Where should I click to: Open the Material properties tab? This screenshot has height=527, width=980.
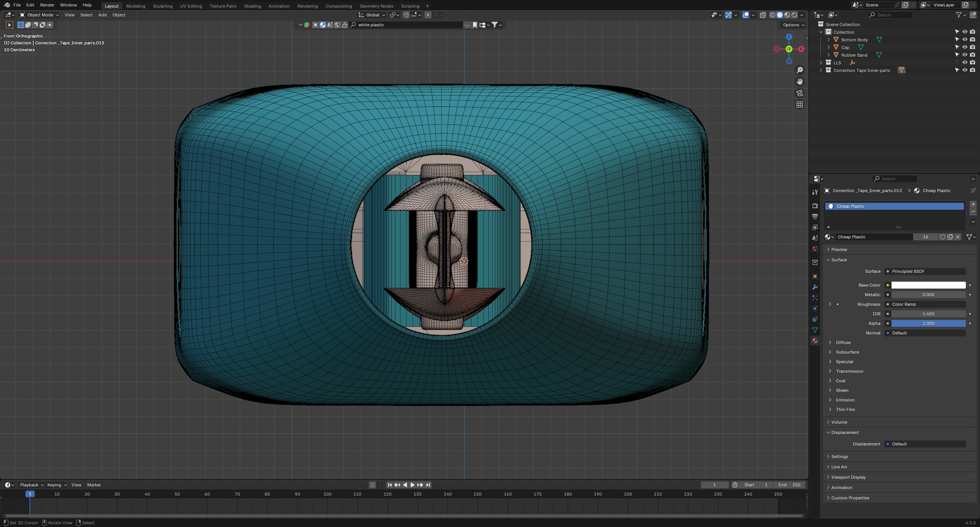pyautogui.click(x=815, y=341)
